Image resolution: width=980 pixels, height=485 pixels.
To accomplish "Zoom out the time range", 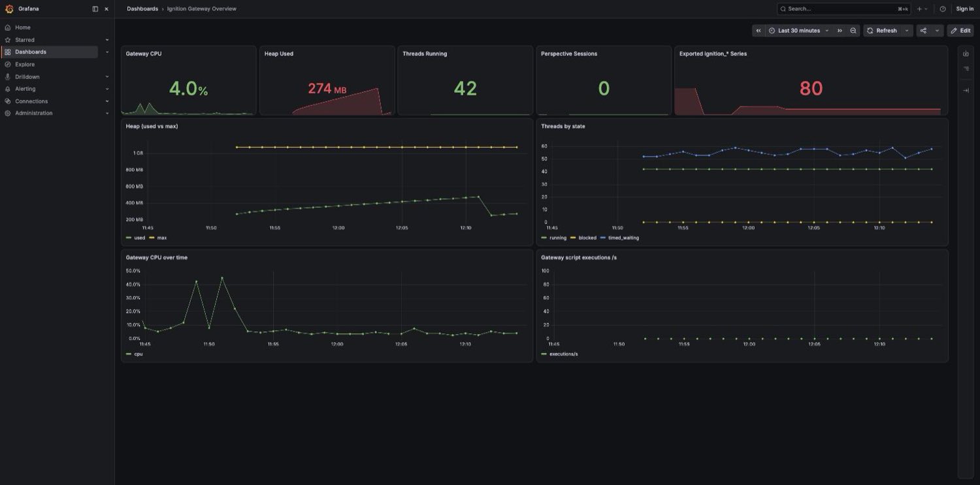I will (853, 31).
